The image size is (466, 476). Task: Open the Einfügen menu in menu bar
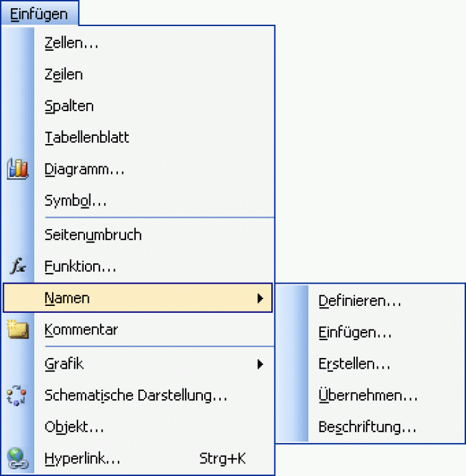tap(39, 13)
